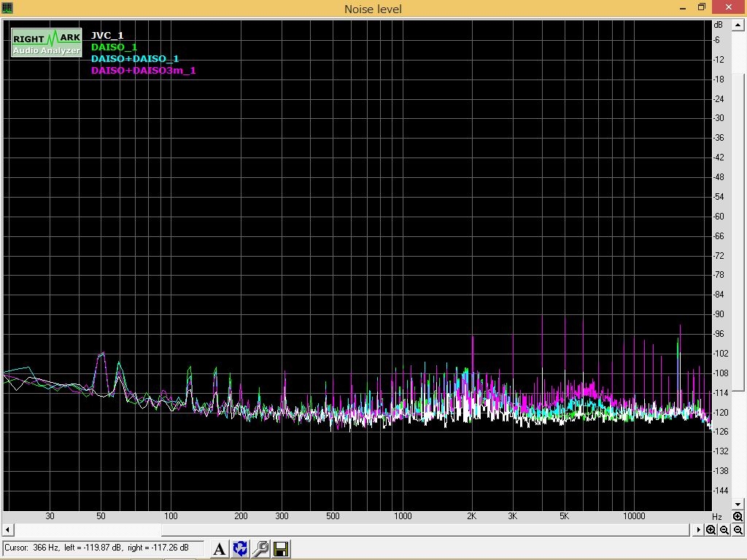
Task: Zoom in vertically on the dB axis
Action: [x=738, y=517]
